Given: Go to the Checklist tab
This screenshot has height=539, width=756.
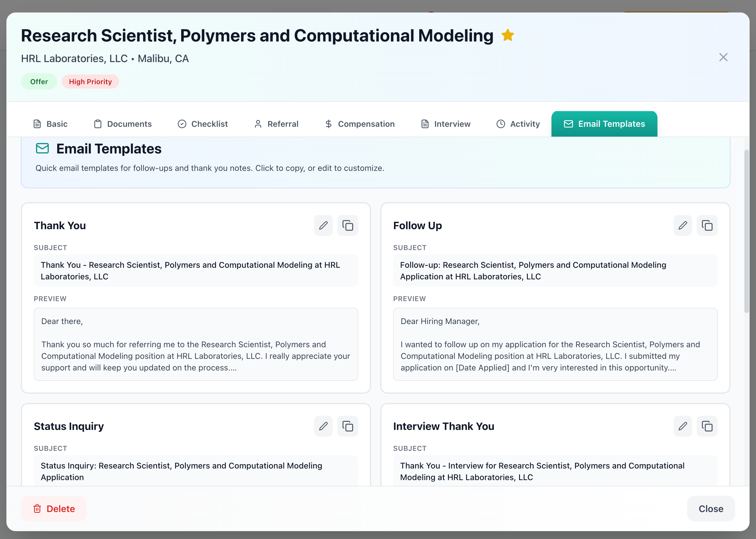Looking at the screenshot, I should coord(203,124).
